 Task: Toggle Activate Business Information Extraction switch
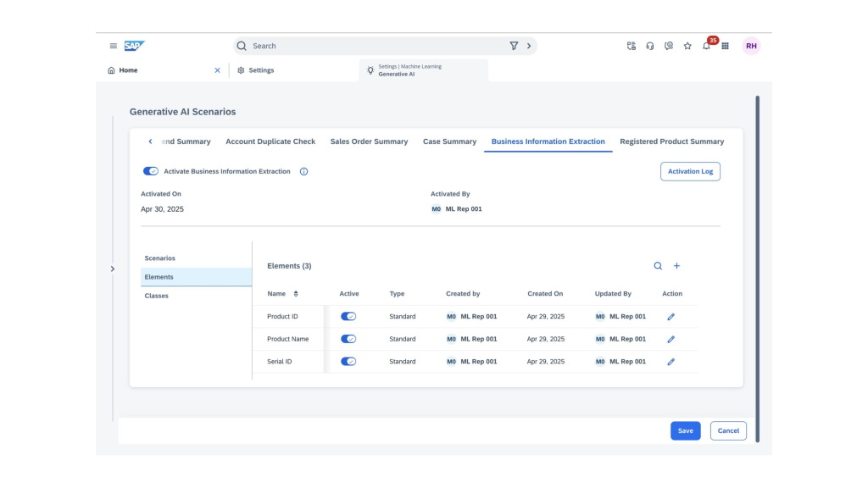pos(151,171)
